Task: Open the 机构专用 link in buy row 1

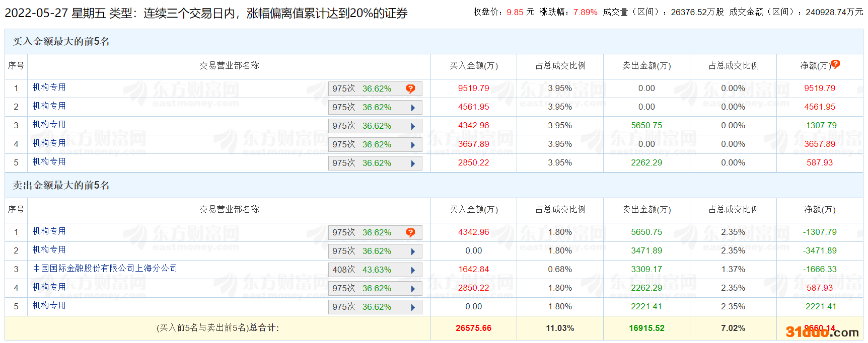Action: pos(49,88)
